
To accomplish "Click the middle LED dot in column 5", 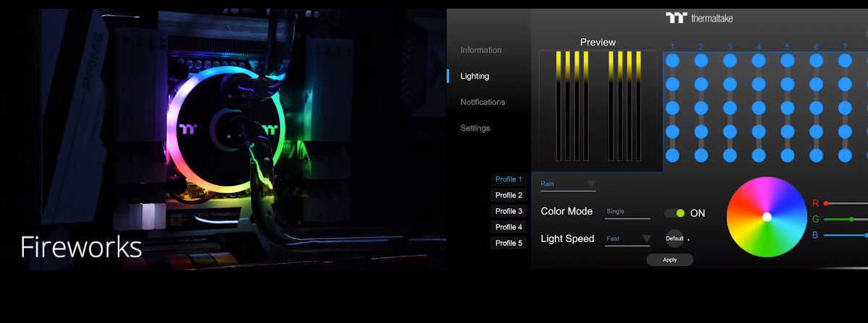I will point(788,108).
